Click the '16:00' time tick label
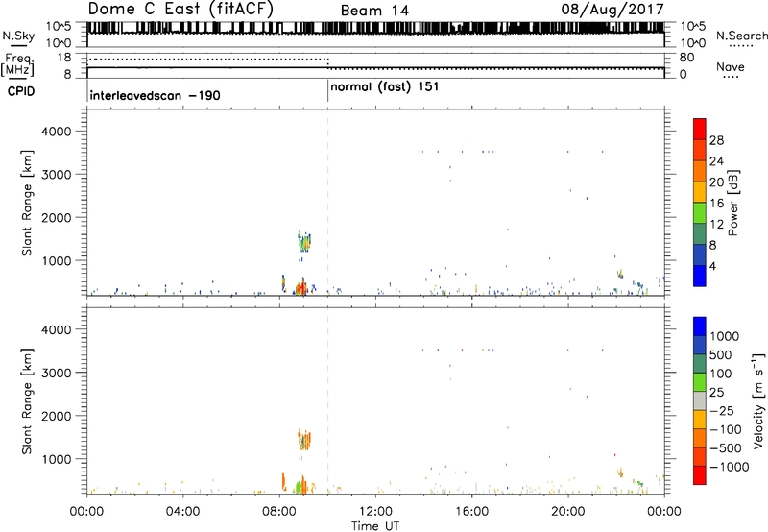768x532 pixels. point(471,512)
